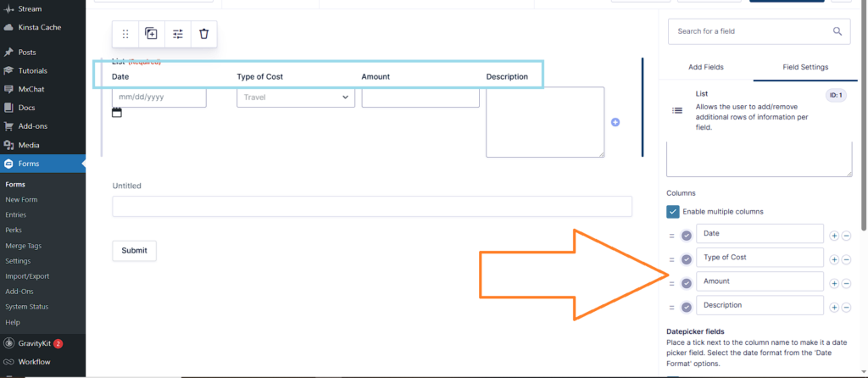Go to New Form submenu link
The height and width of the screenshot is (378, 868).
[x=21, y=200]
